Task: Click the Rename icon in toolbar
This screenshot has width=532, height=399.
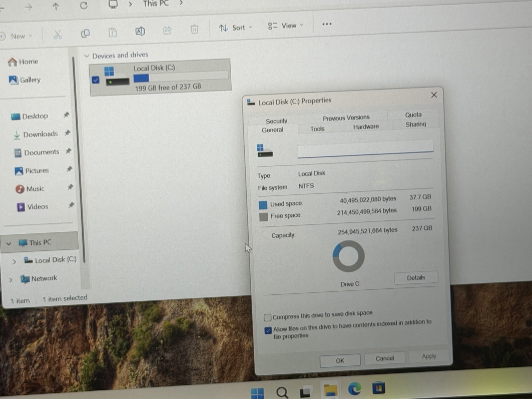Action: pos(140,31)
